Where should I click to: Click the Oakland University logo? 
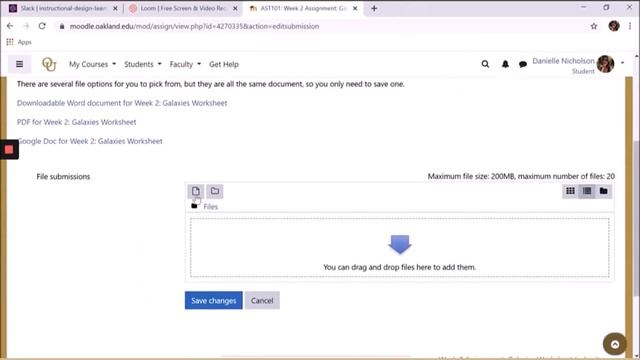coord(49,64)
